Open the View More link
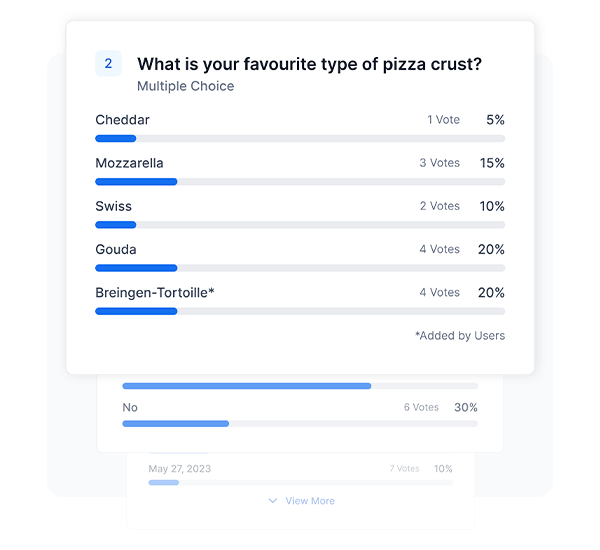 pos(310,501)
